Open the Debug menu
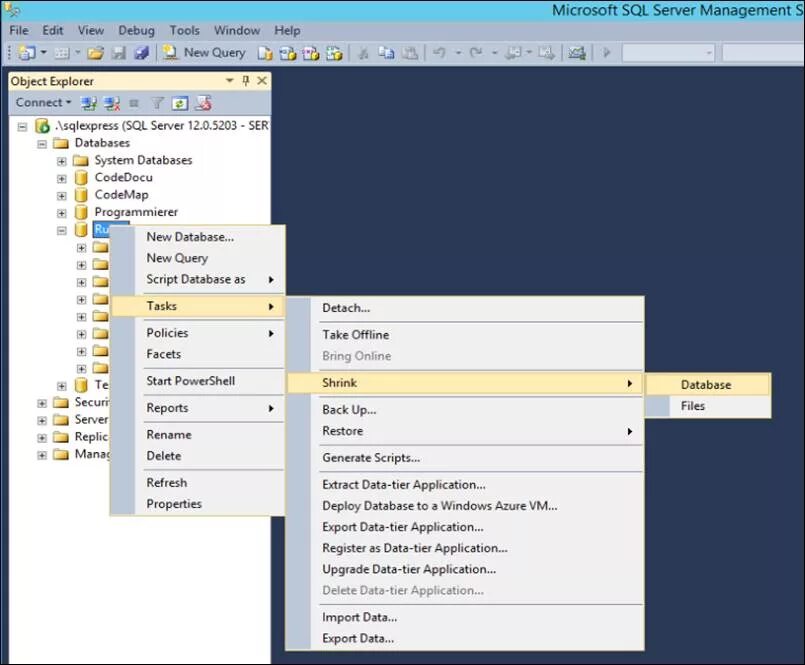 tap(136, 31)
